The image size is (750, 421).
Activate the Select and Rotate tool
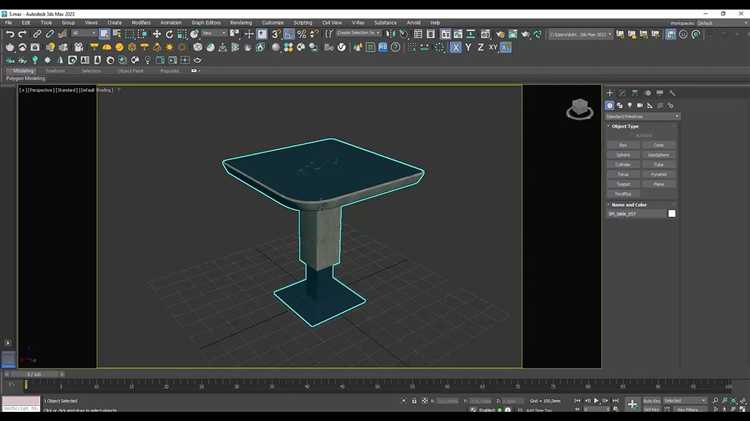tap(169, 34)
